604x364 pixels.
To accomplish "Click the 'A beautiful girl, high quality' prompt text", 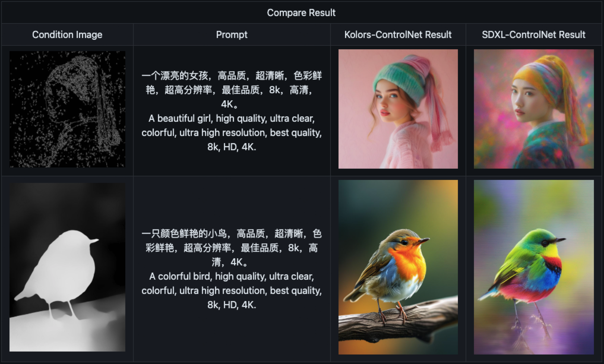I will click(x=232, y=133).
